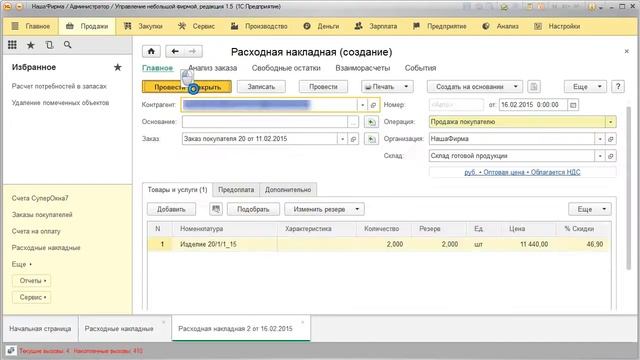Image resolution: width=640 pixels, height=360 pixels.
Task: Select the Товары и услуги (1) tab
Action: [178, 190]
